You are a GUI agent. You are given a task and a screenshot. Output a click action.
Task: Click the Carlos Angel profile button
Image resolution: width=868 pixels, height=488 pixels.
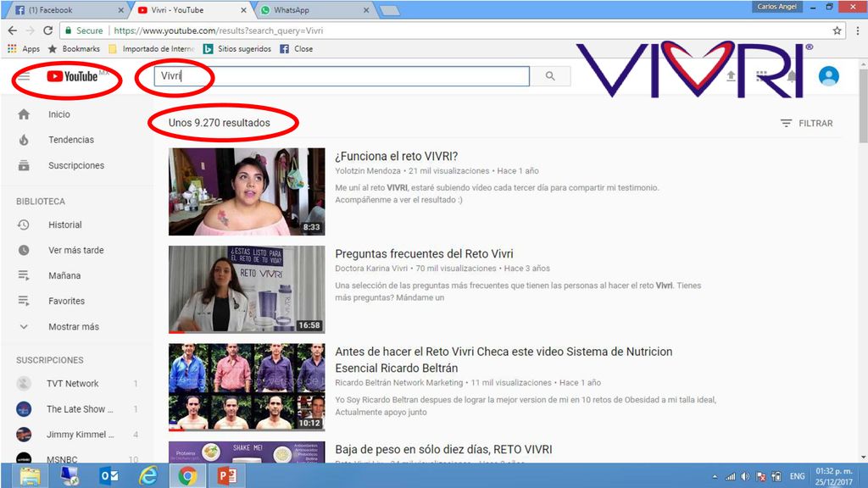(x=776, y=7)
